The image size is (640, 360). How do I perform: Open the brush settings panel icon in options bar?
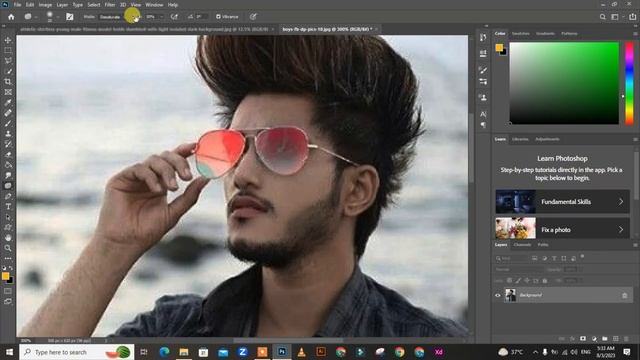point(70,17)
